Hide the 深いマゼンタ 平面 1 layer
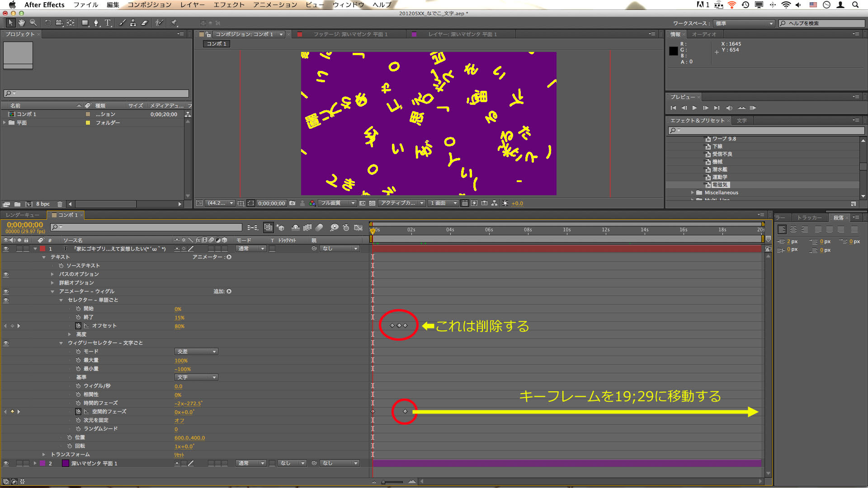Image resolution: width=868 pixels, height=488 pixels. coord(6,463)
